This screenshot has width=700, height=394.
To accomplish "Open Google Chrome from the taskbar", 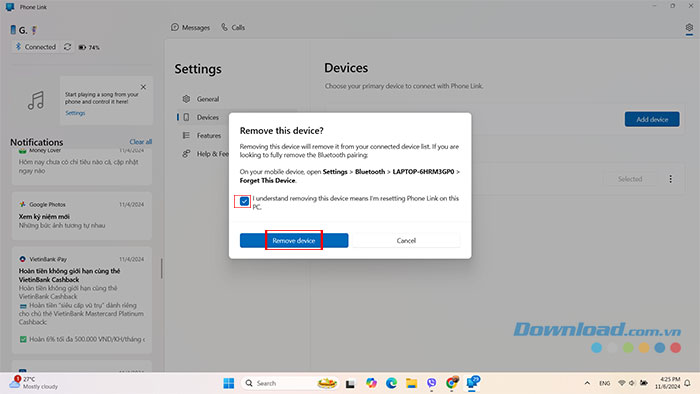I will click(452, 383).
